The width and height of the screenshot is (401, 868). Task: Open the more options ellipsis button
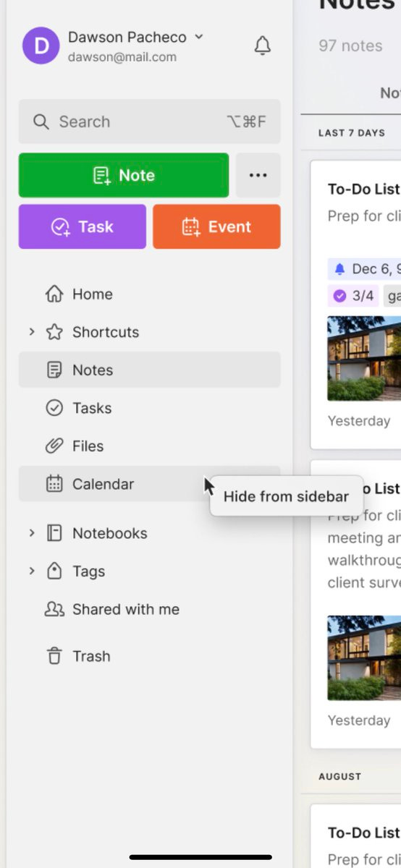point(258,175)
